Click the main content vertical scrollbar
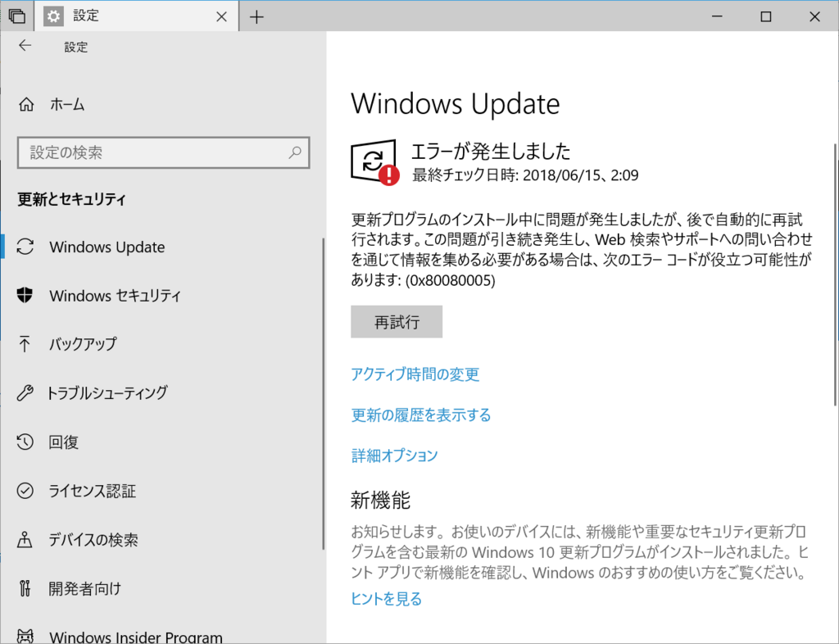Screen dimensions: 839x644 pos(835,274)
